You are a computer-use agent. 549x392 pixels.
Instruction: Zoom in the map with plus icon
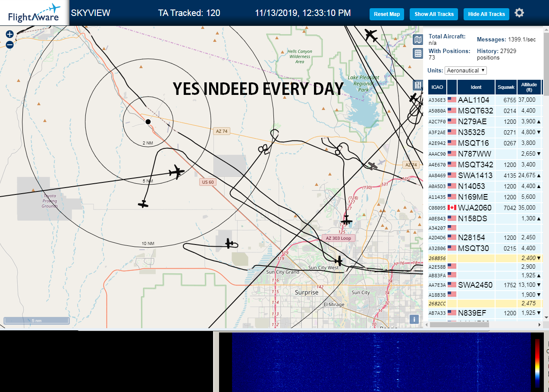coord(9,34)
